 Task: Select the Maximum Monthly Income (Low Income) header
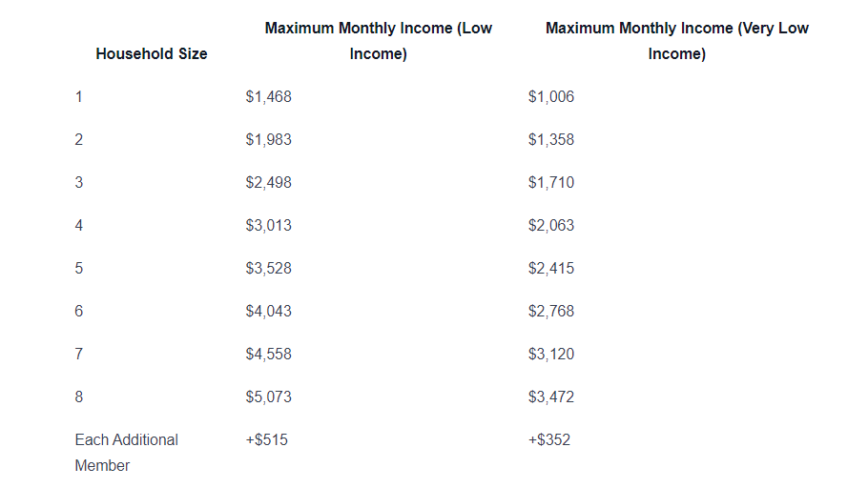point(378,41)
